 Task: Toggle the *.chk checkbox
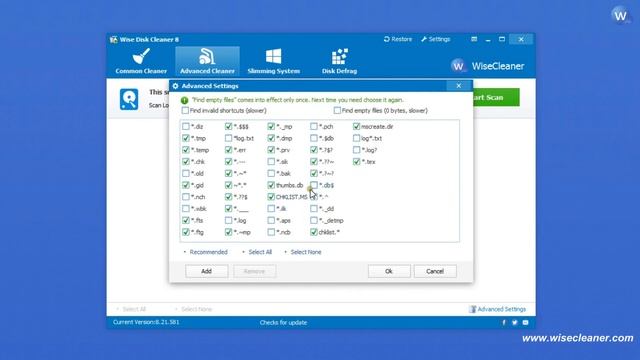click(x=186, y=162)
